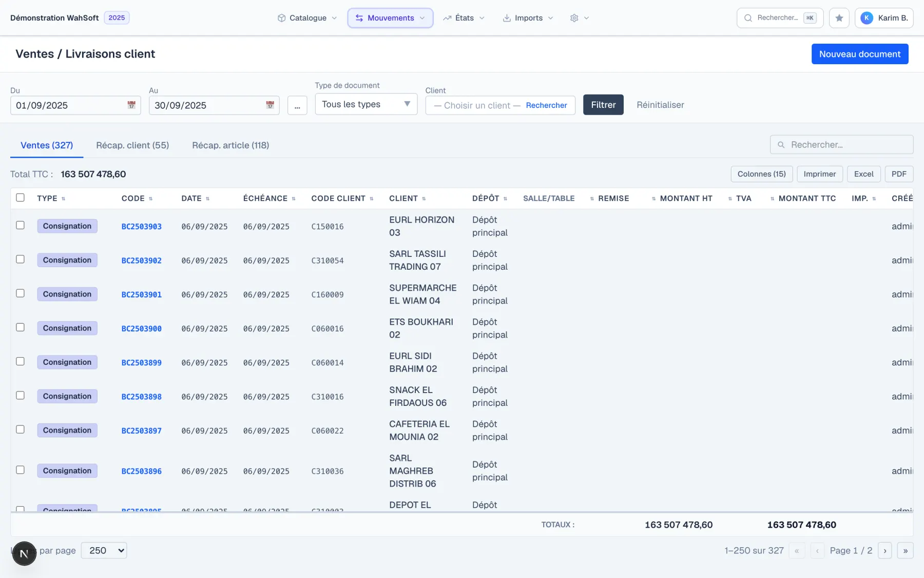Click the Rechercher client link
Viewport: 924px width, 578px height.
tap(546, 105)
